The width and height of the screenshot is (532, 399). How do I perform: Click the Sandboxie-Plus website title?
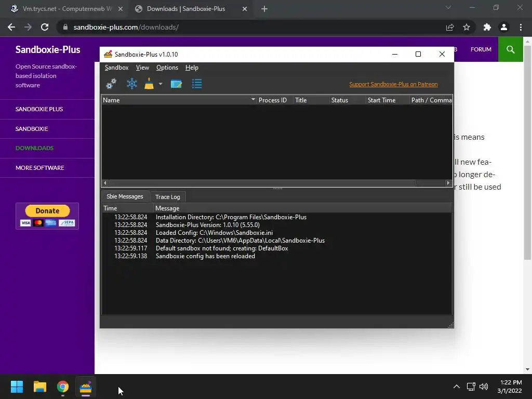coord(48,49)
